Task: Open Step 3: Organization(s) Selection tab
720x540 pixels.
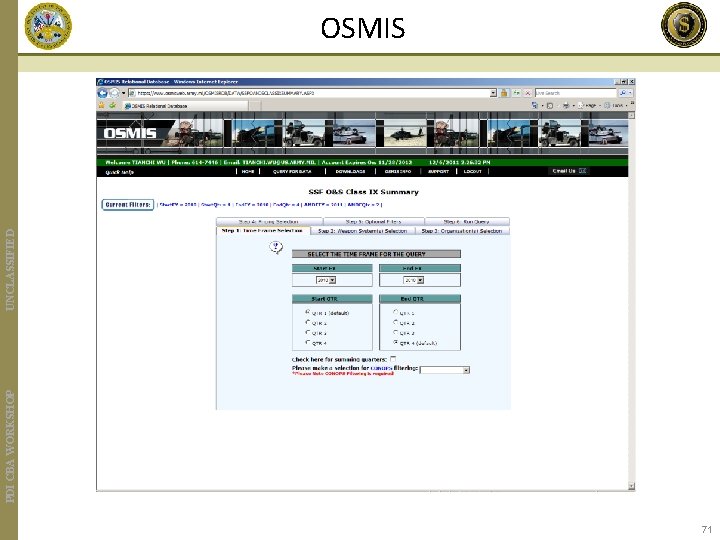Action: tap(462, 231)
